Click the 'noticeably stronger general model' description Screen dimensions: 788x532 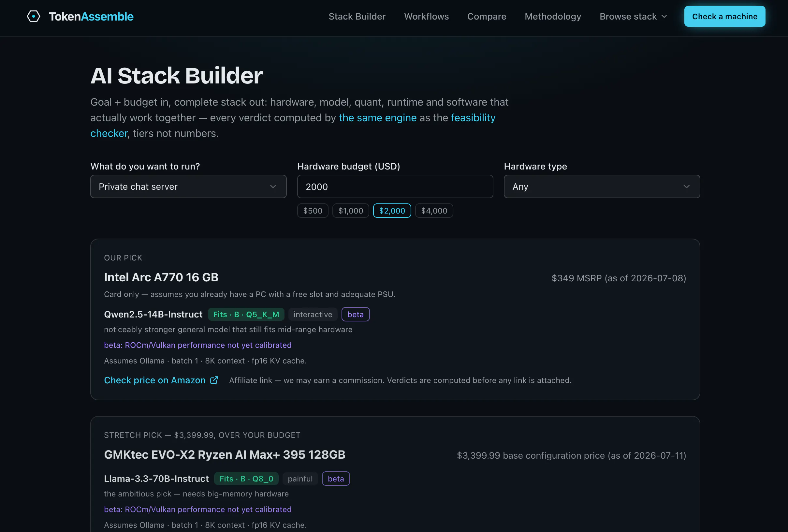click(228, 330)
